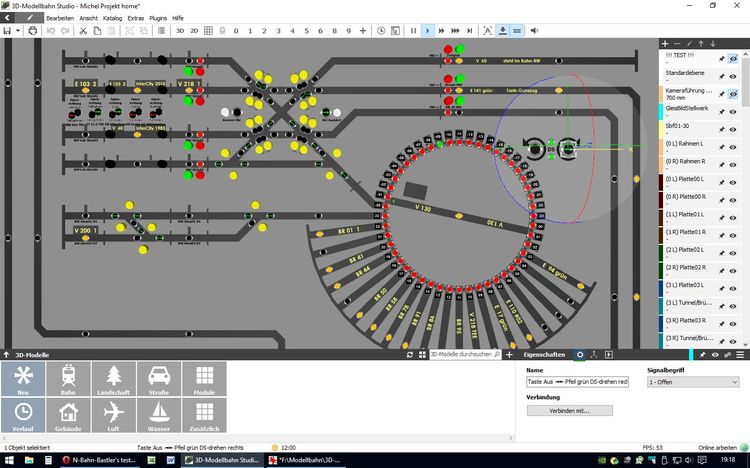Toggle eye icon for Sbf01-30 layer
This screenshot has height=468, width=750.
click(x=733, y=128)
